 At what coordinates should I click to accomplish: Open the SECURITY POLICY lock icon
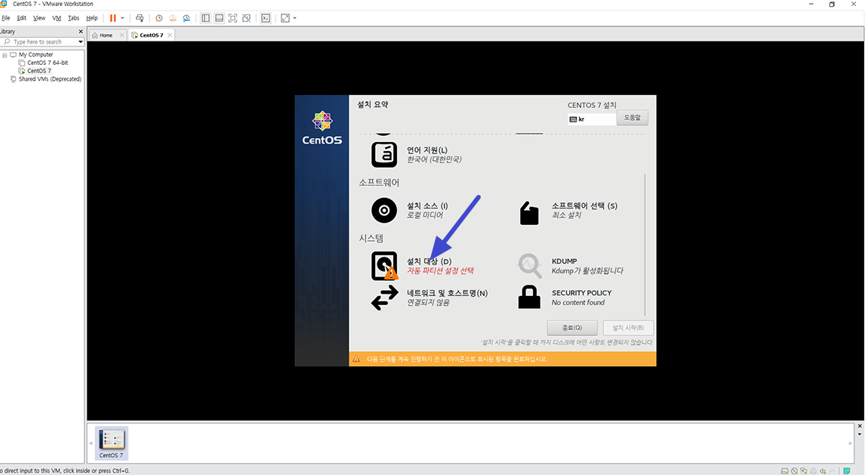[529, 298]
